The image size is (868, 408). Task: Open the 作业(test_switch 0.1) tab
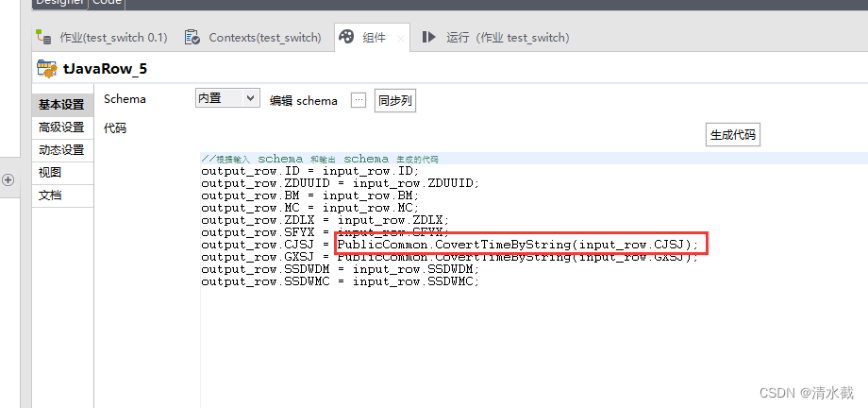pyautogui.click(x=101, y=38)
